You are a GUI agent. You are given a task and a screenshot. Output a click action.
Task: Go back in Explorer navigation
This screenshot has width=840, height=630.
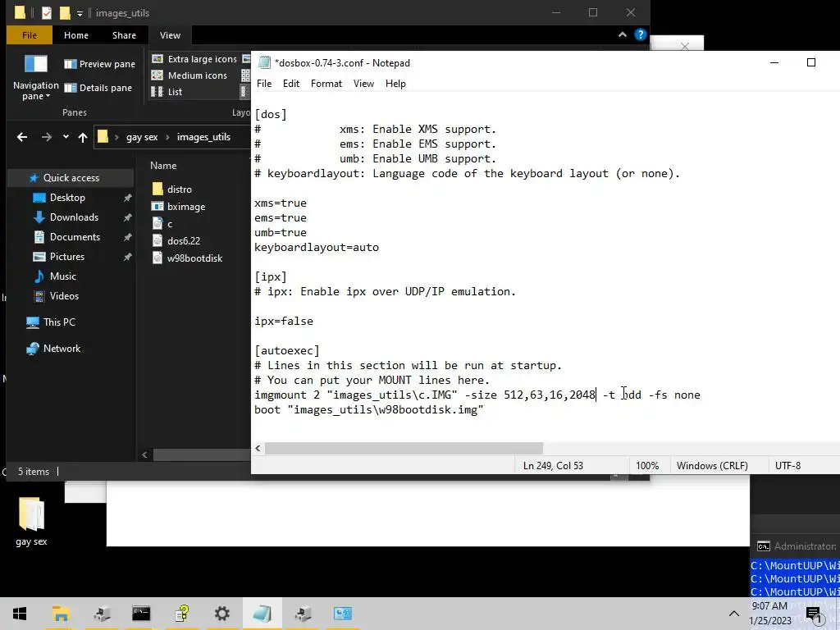point(22,137)
